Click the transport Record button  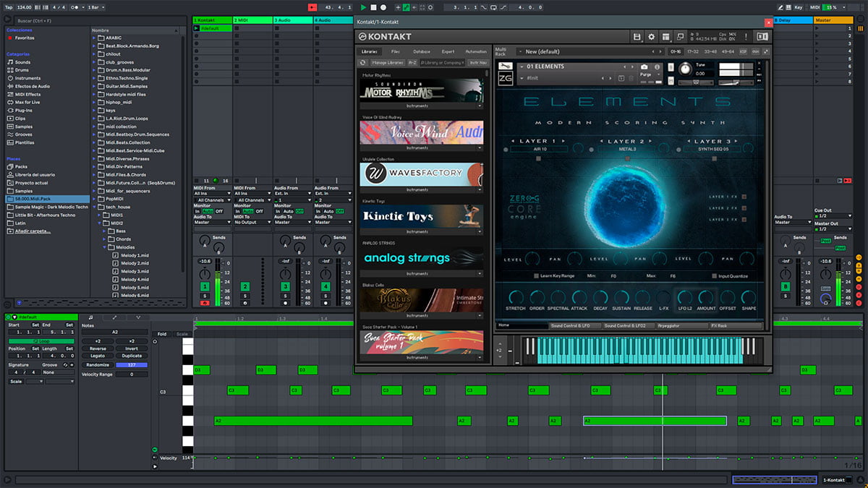tap(383, 7)
